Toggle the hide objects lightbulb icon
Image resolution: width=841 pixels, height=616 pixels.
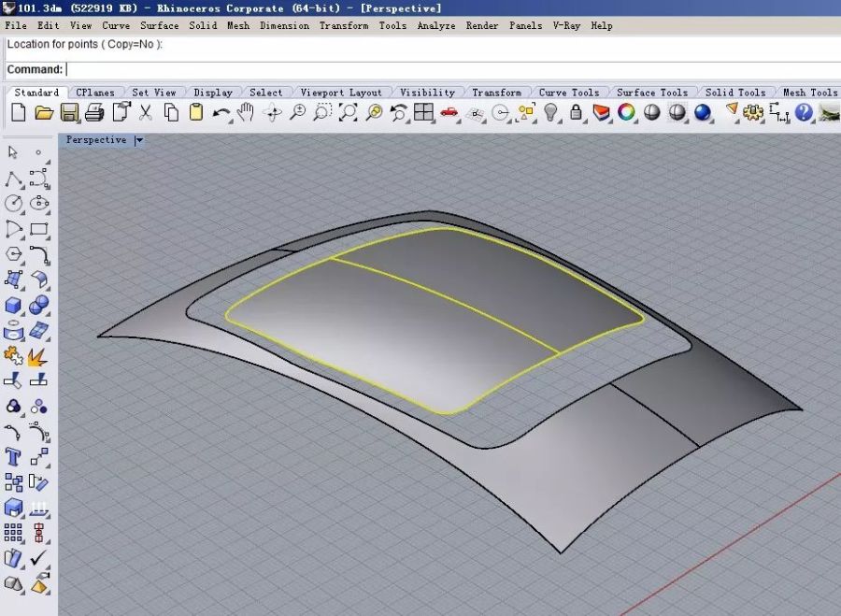[x=551, y=113]
